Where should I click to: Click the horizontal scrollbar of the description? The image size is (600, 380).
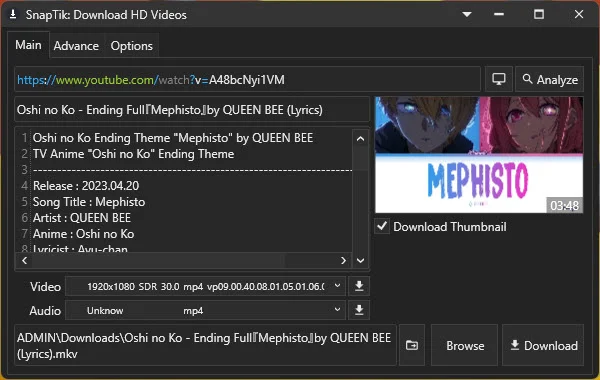coord(184,261)
